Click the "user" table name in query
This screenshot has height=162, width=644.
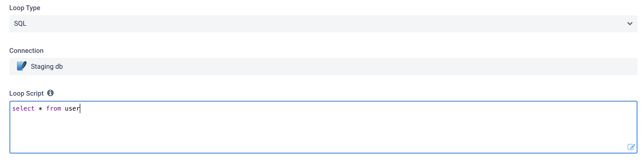(x=72, y=108)
